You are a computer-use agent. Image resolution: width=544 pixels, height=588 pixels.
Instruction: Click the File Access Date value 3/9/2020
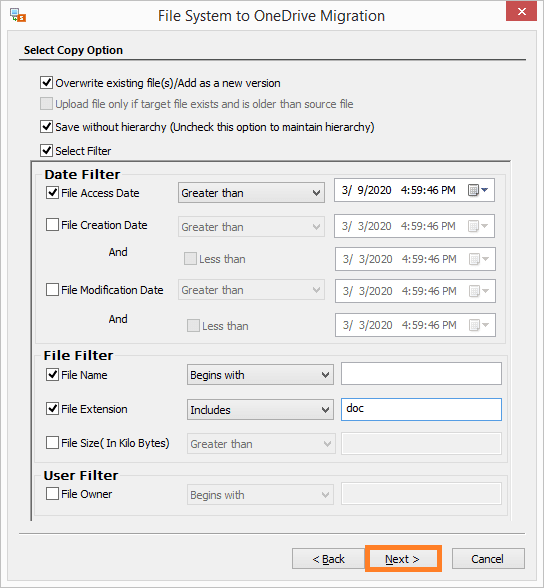pos(367,190)
